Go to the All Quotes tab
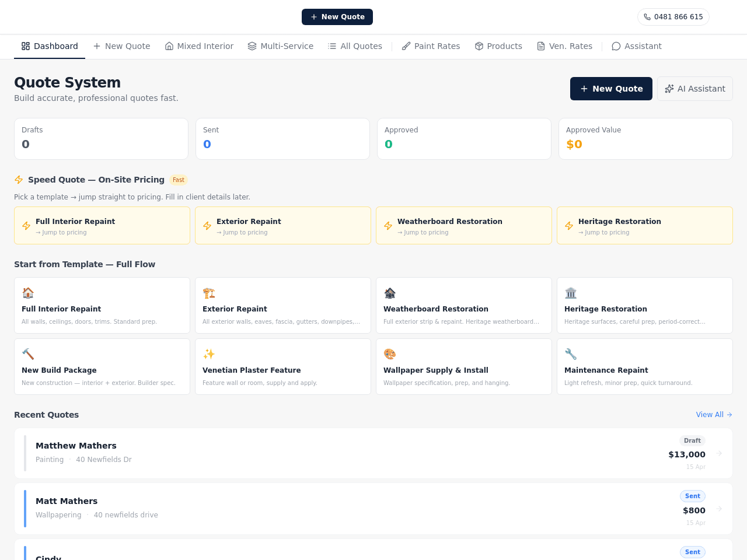 355,46
